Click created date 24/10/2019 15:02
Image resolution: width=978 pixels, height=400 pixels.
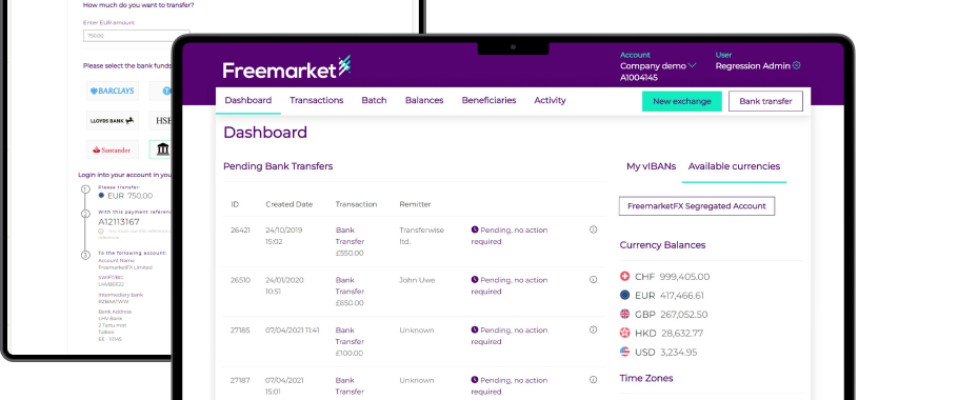[284, 235]
